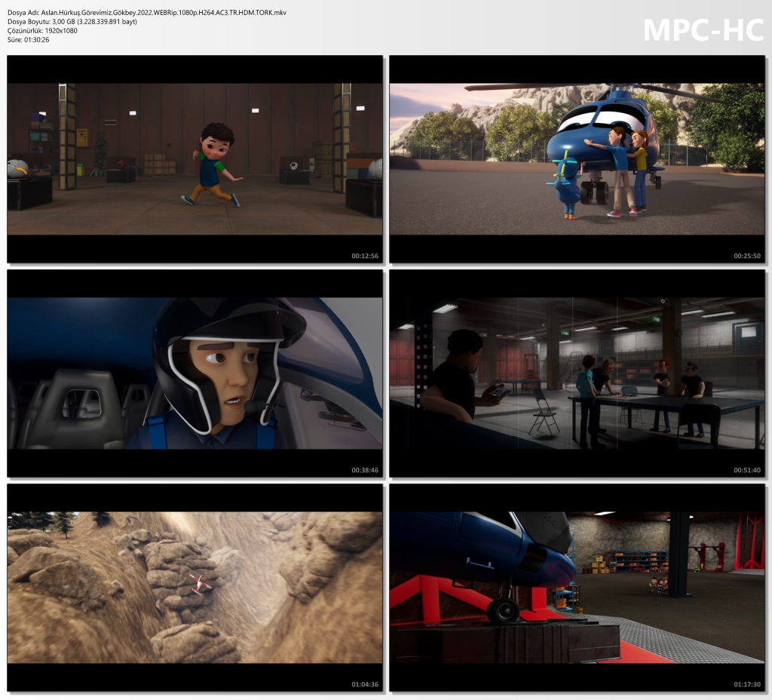This screenshot has width=772, height=700.
Task: Click the 01:17:30 hangar helicopter thumbnail
Action: (x=577, y=588)
